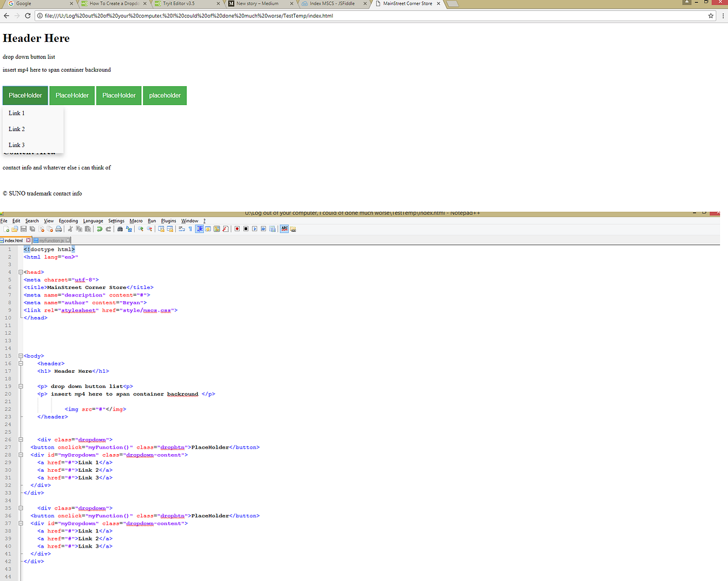
Task: Open the first PlaceHolder dropdown button
Action: 25,95
